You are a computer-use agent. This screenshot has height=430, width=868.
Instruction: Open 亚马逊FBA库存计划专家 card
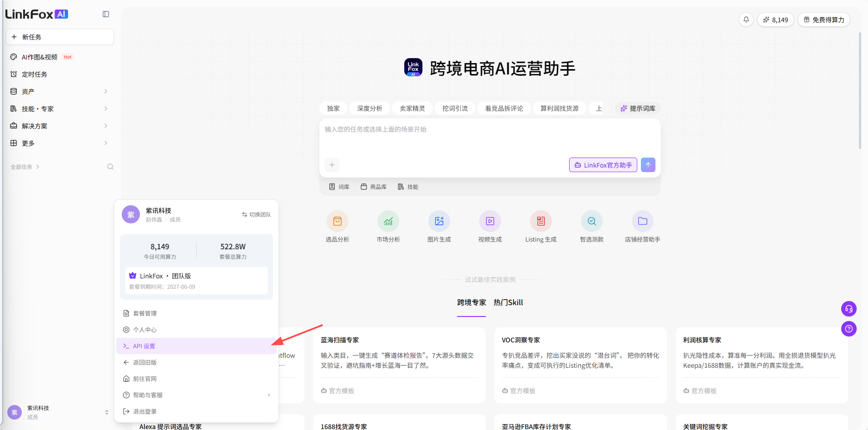click(x=580, y=422)
